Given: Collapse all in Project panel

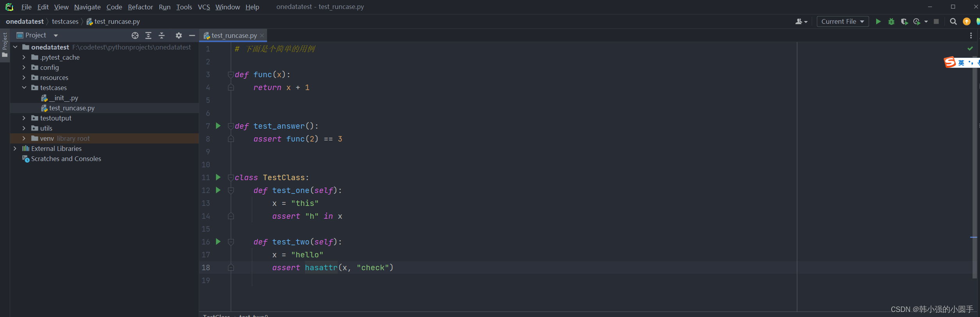Looking at the screenshot, I should [x=162, y=35].
